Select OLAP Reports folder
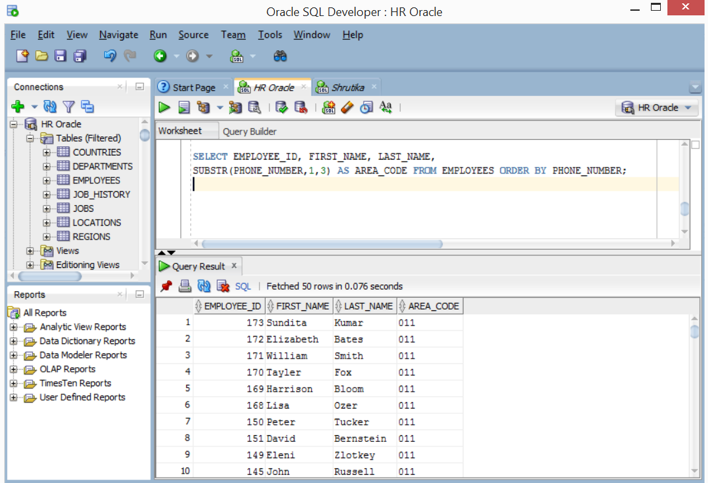This screenshot has width=708, height=483. [x=67, y=369]
